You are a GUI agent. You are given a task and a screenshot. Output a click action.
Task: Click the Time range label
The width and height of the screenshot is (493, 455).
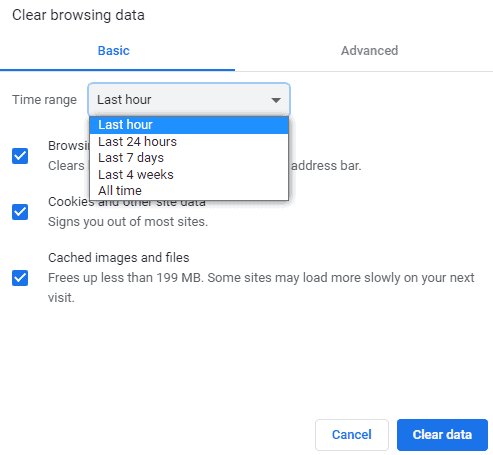pos(44,100)
